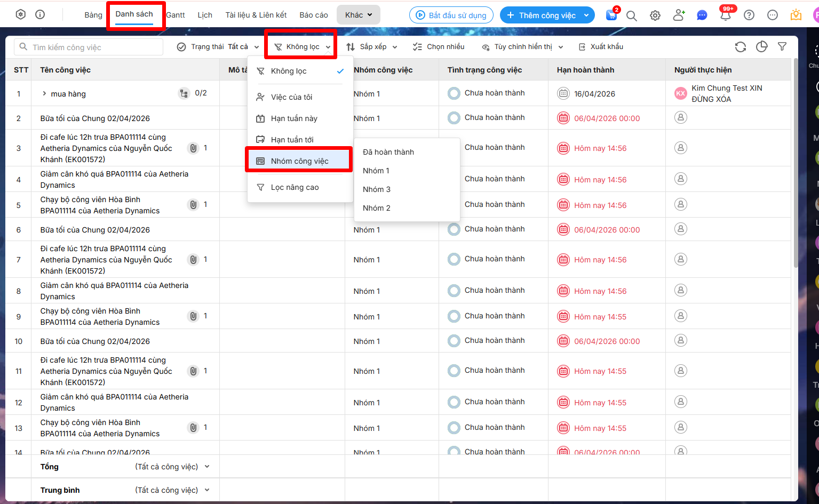Toggle the completion circle in row 6
This screenshot has height=504, width=819.
454,229
